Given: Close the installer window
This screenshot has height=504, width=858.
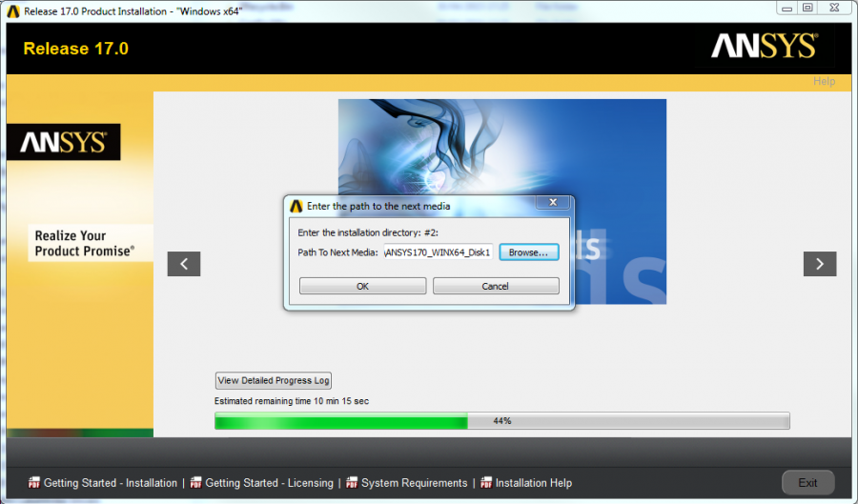Looking at the screenshot, I should pos(834,8).
